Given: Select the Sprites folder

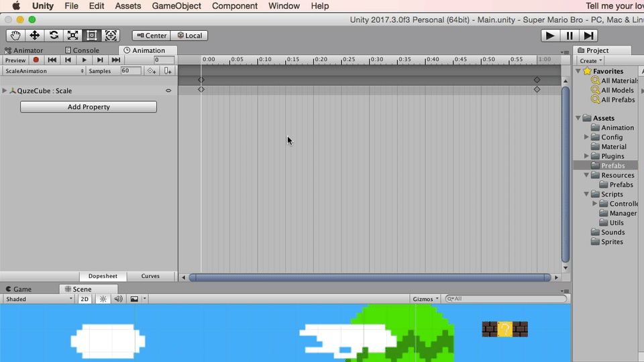Looking at the screenshot, I should 606,242.
